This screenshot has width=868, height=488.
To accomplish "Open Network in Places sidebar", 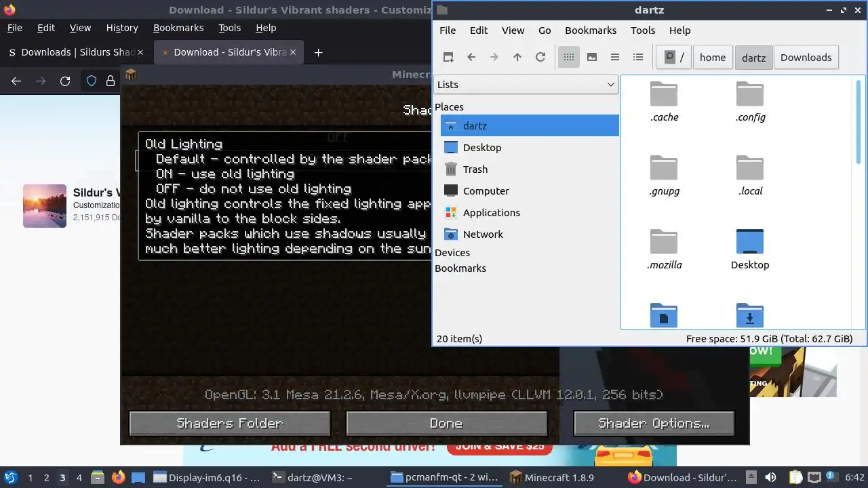I will coord(530,235).
